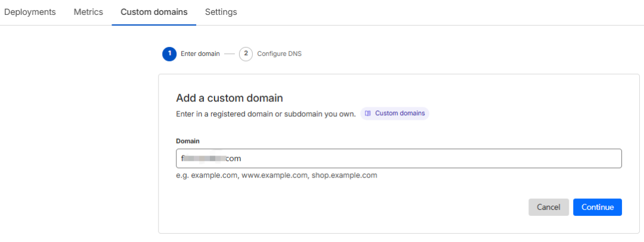
Task: Open the Custom domains documentation link
Action: tap(400, 113)
